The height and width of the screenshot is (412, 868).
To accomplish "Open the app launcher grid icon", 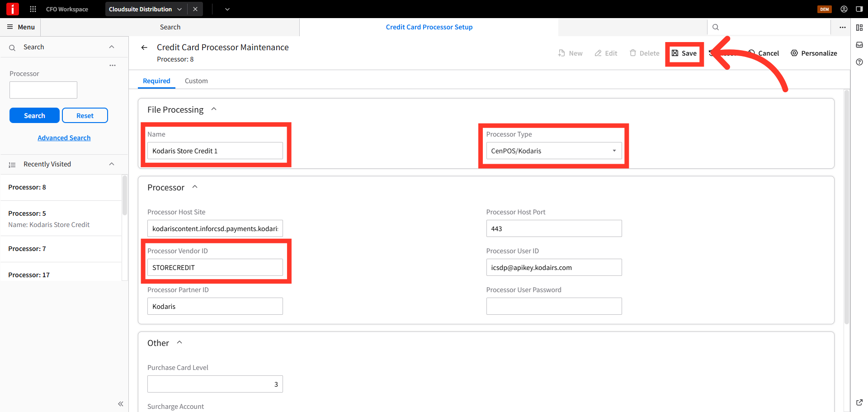I will [x=33, y=9].
